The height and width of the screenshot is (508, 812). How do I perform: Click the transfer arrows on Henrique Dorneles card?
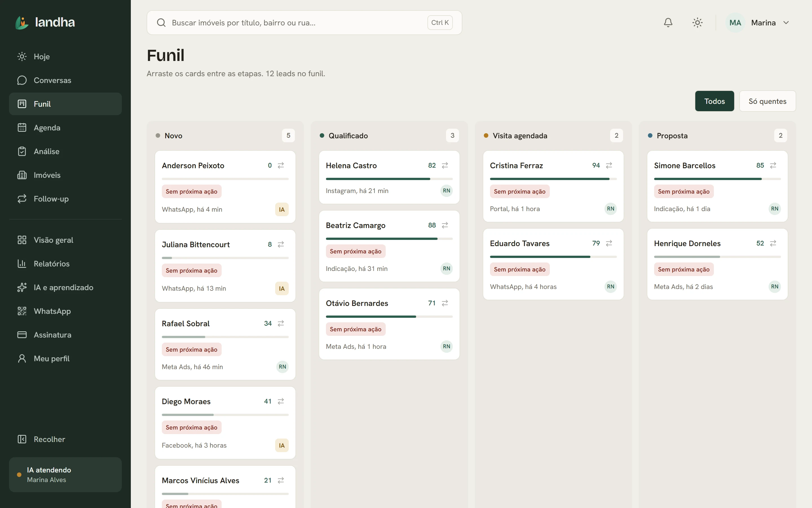773,243
